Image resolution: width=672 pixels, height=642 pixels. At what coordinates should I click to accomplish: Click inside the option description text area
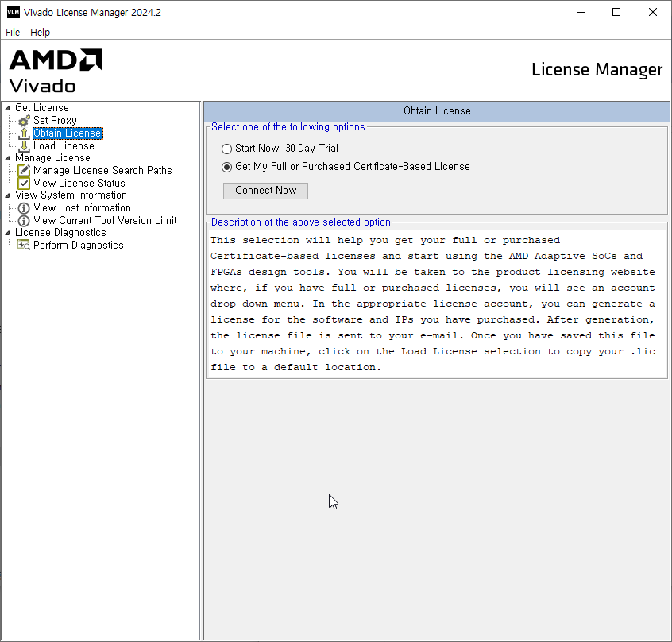point(437,304)
